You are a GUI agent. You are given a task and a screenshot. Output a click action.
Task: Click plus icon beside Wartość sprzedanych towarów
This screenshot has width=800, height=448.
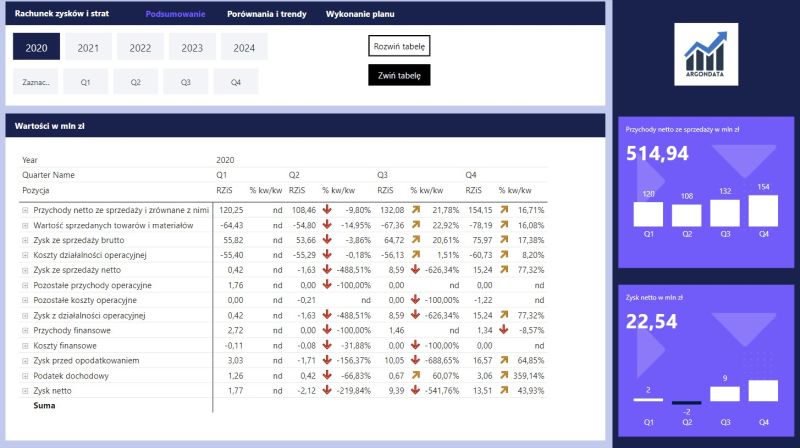click(x=25, y=226)
